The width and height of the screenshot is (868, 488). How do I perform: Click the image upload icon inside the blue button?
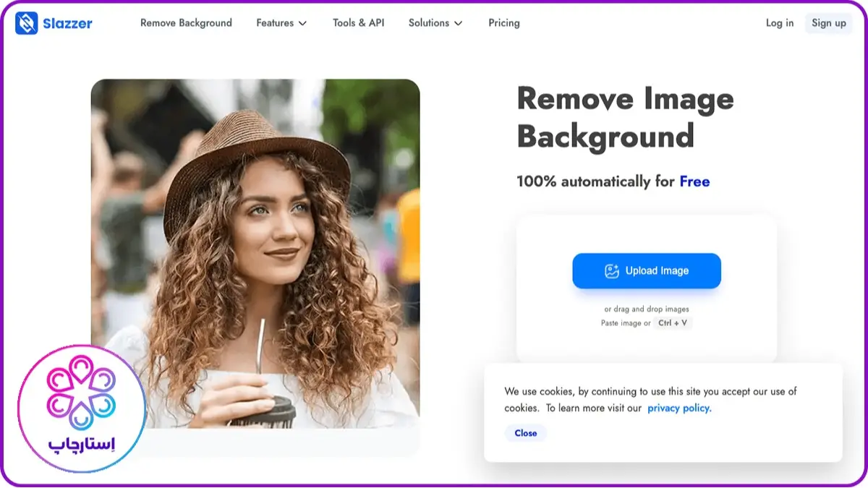pos(611,270)
